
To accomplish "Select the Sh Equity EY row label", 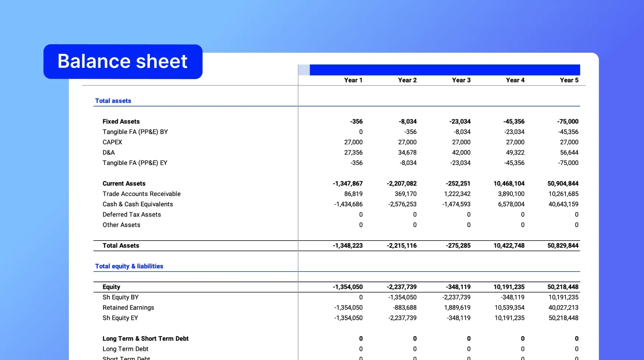I will pos(120,318).
